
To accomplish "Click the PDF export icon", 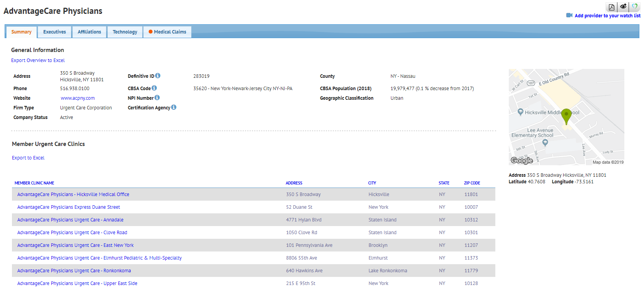I will click(611, 7).
